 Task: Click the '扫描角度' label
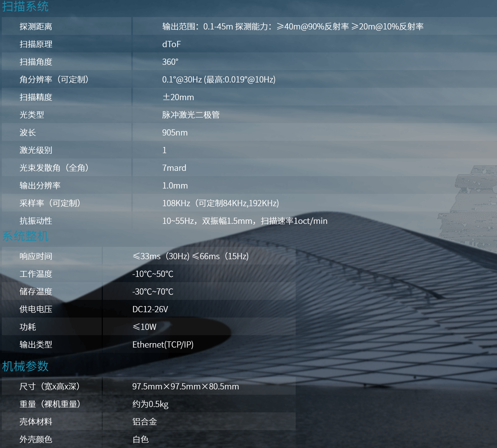click(x=36, y=62)
